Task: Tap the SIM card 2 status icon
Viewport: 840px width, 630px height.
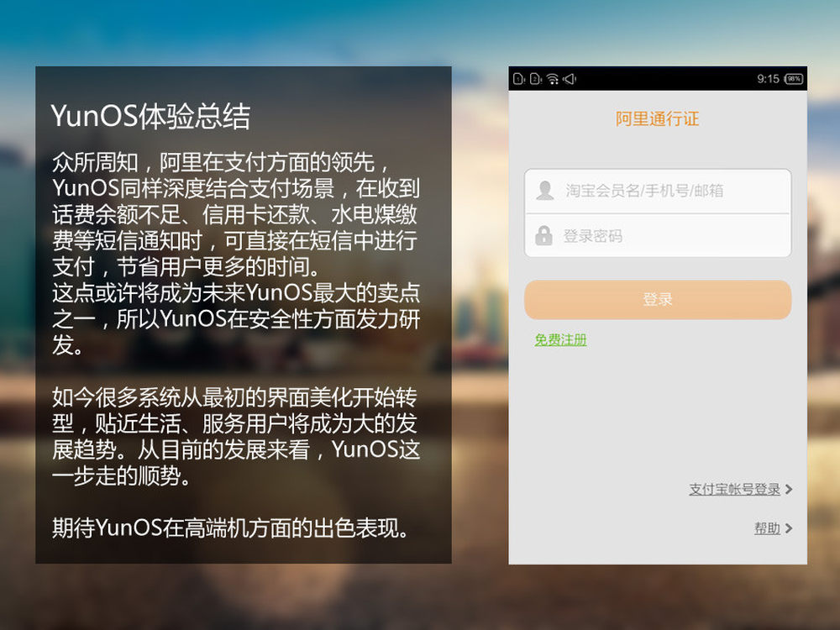Action: click(536, 79)
